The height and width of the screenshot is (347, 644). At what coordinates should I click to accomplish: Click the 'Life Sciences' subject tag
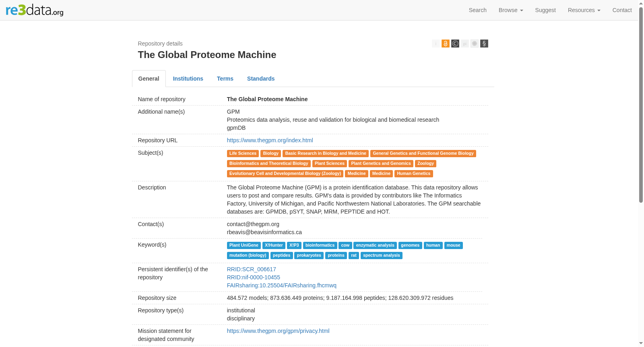(x=243, y=154)
